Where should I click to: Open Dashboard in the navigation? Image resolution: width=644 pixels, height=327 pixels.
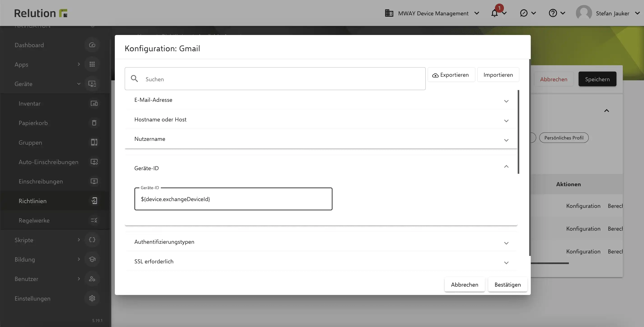pos(29,45)
